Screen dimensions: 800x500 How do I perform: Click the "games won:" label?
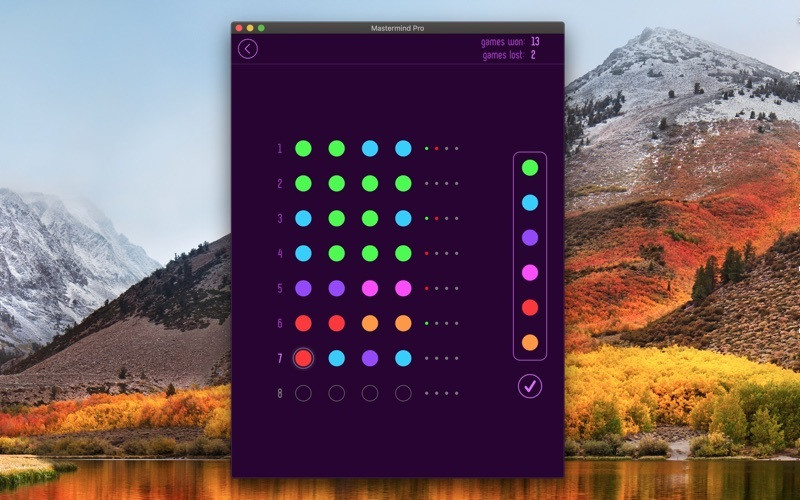point(503,42)
